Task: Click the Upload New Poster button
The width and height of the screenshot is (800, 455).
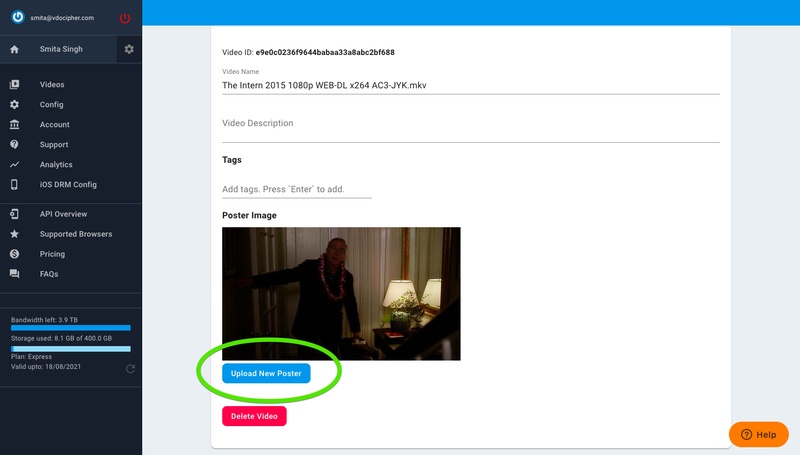Action: tap(266, 373)
